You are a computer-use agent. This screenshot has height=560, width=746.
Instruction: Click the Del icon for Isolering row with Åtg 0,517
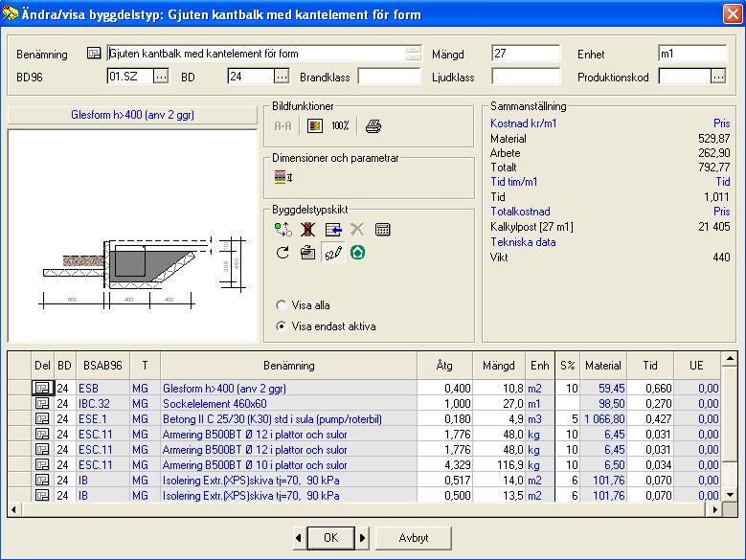pyautogui.click(x=42, y=481)
